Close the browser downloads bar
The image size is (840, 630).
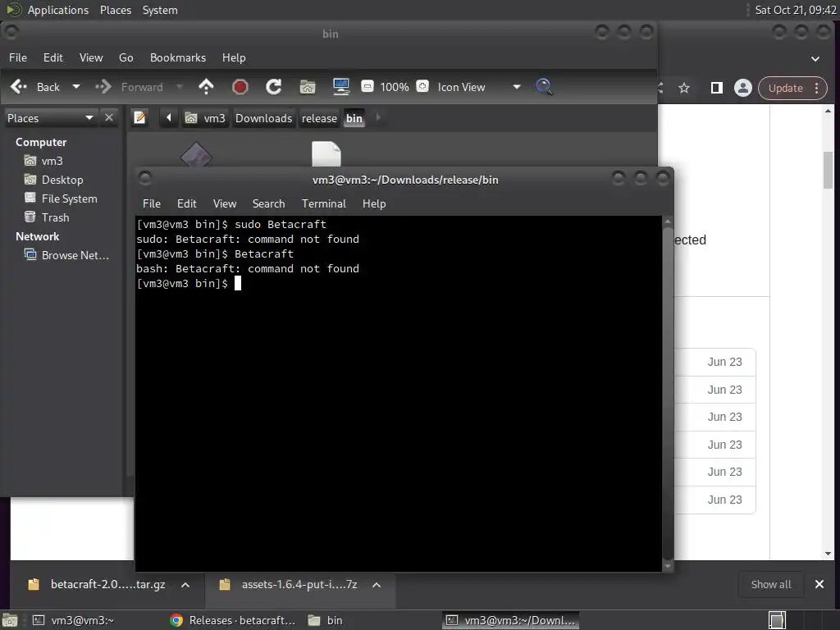pos(819,584)
